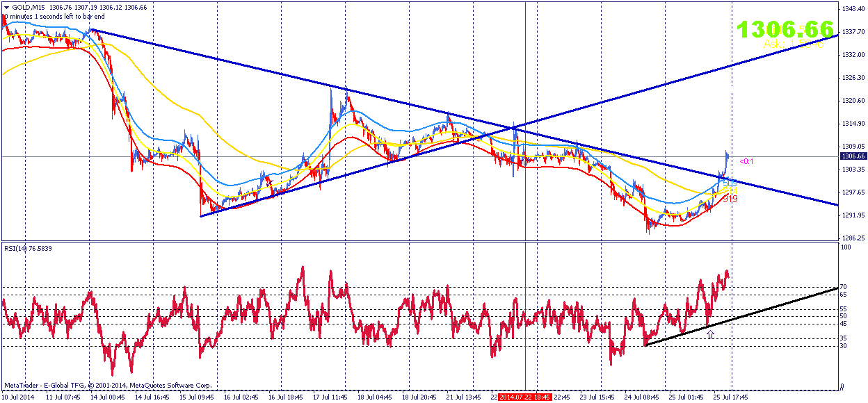Click the 16 Jul 02:45 time axis label
Viewport: 868px width, 403px height.
[242, 397]
